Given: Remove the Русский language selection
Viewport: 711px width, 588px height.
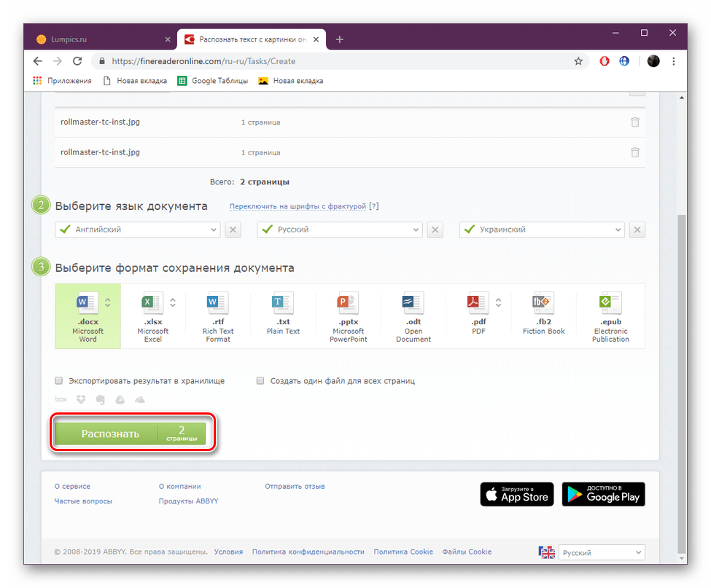Looking at the screenshot, I should (x=435, y=230).
